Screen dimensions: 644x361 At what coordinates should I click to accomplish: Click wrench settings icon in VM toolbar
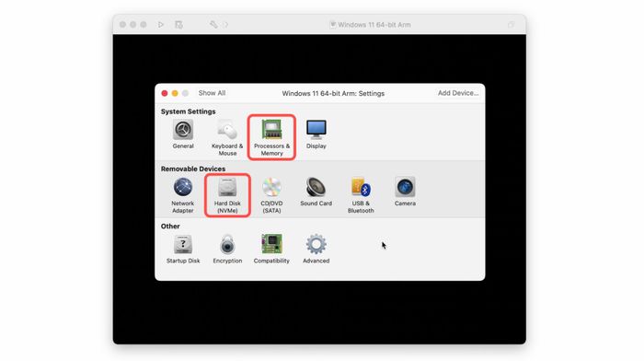[x=213, y=25]
